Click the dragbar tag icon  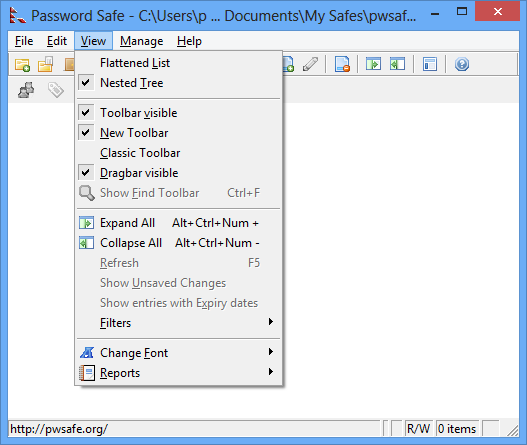point(55,90)
